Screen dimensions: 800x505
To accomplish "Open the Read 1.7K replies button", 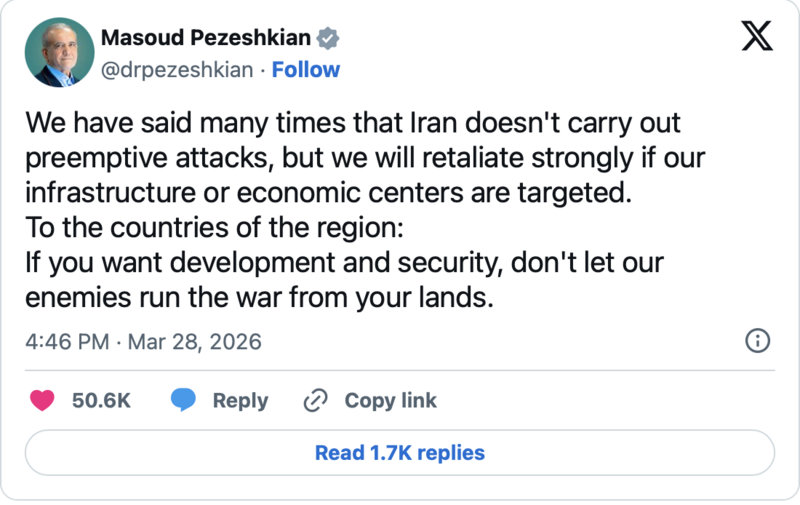I will (400, 452).
